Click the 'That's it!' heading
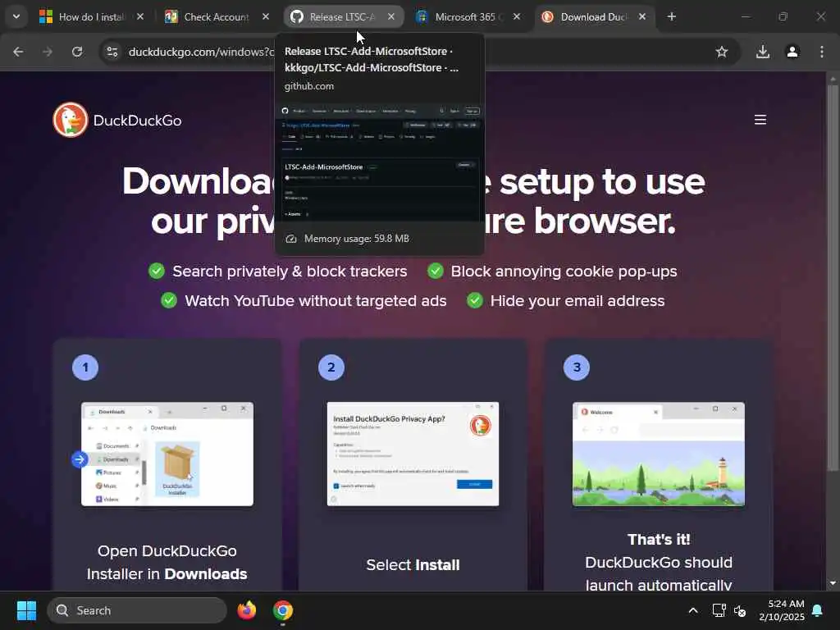The height and width of the screenshot is (630, 840). click(x=659, y=539)
